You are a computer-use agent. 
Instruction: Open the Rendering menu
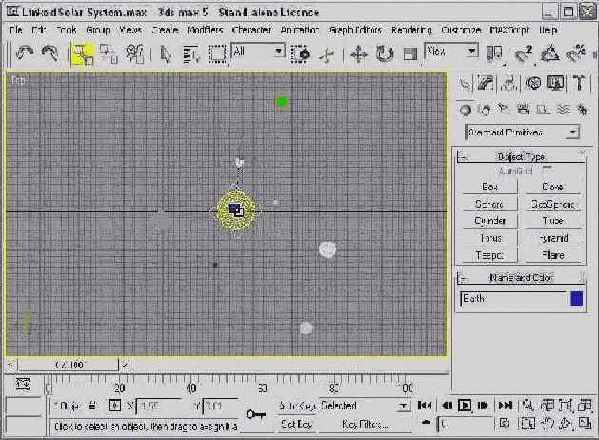[x=411, y=30]
